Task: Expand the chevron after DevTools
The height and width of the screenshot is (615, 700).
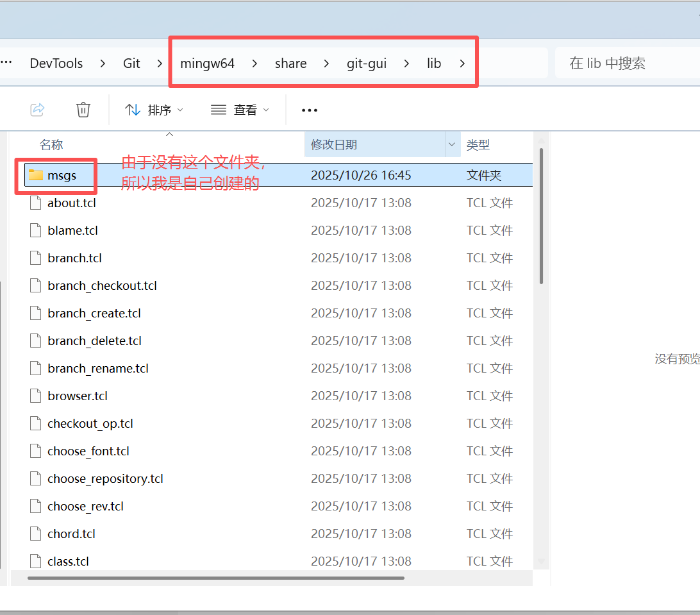Action: pos(103,64)
